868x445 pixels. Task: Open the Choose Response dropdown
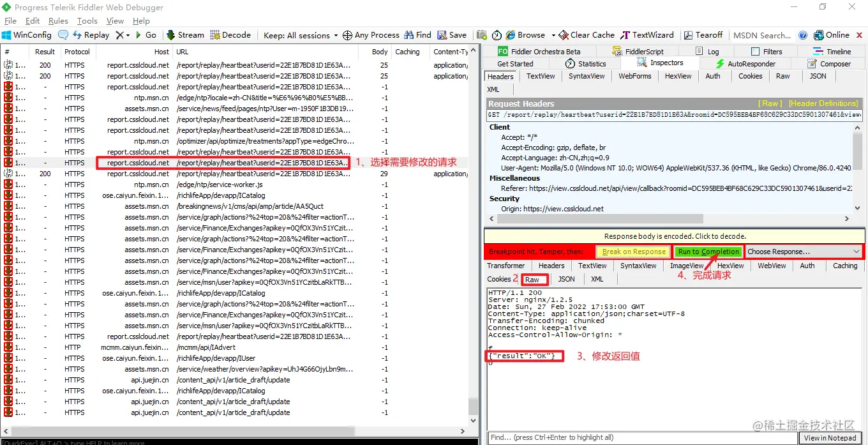804,252
